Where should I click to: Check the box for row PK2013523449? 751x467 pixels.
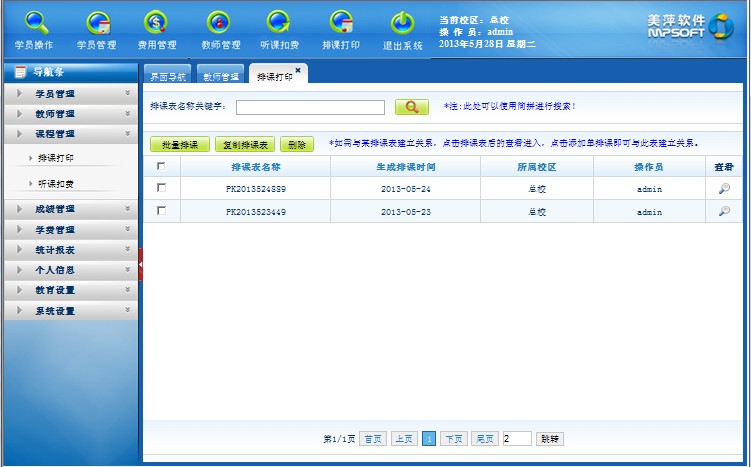tap(161, 211)
